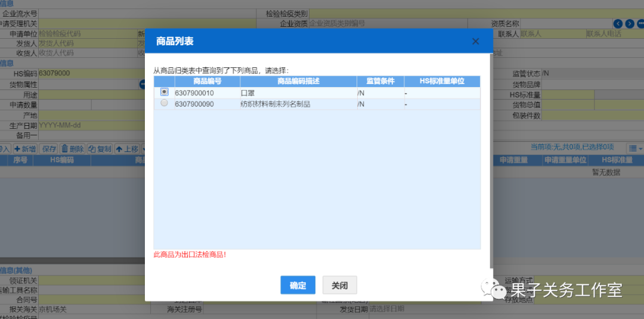644x319 pixels.
Task: Click the 联系人 input field
Action: [x=553, y=33]
